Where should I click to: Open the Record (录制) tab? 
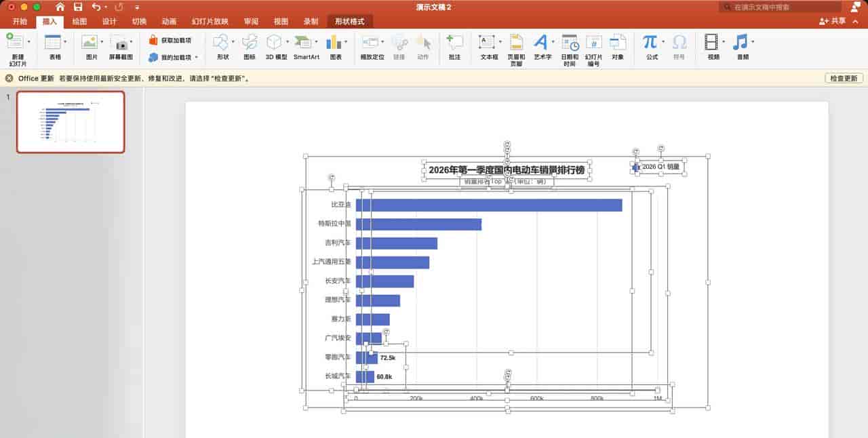[311, 22]
